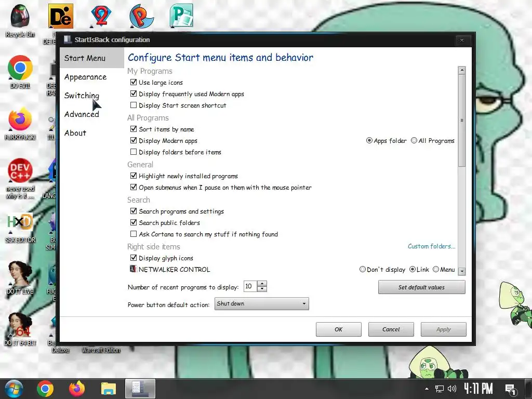This screenshot has width=532, height=399.
Task: Toggle Search public folders checkbox
Action: [134, 222]
